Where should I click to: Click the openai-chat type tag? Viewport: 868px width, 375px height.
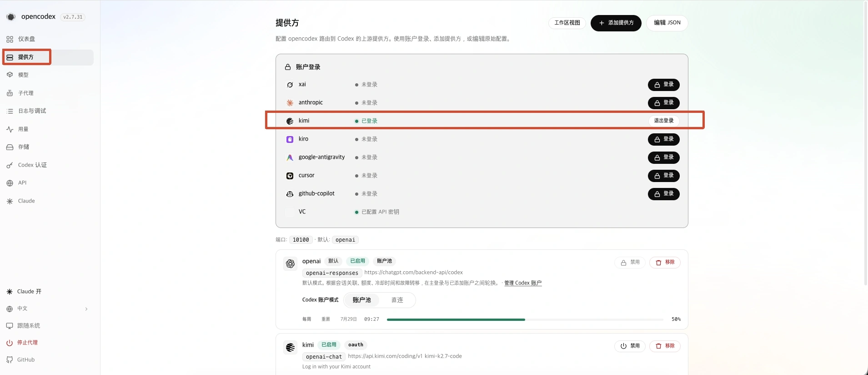point(324,357)
